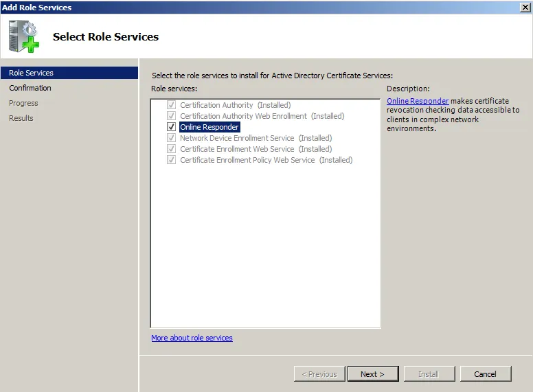Click the Next button
Viewport: 533px width, 392px height.
[x=372, y=374]
